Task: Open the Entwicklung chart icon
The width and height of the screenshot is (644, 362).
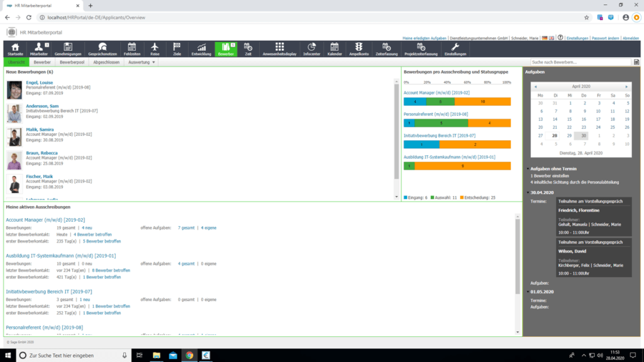Action: pos(201,49)
